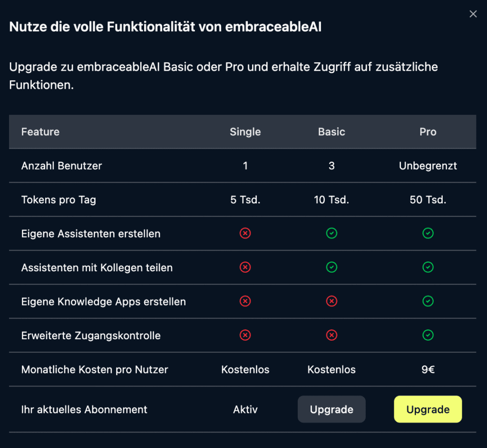Click green check for Pro Eigene Knowledge Apps
The width and height of the screenshot is (487, 448).
[428, 301]
